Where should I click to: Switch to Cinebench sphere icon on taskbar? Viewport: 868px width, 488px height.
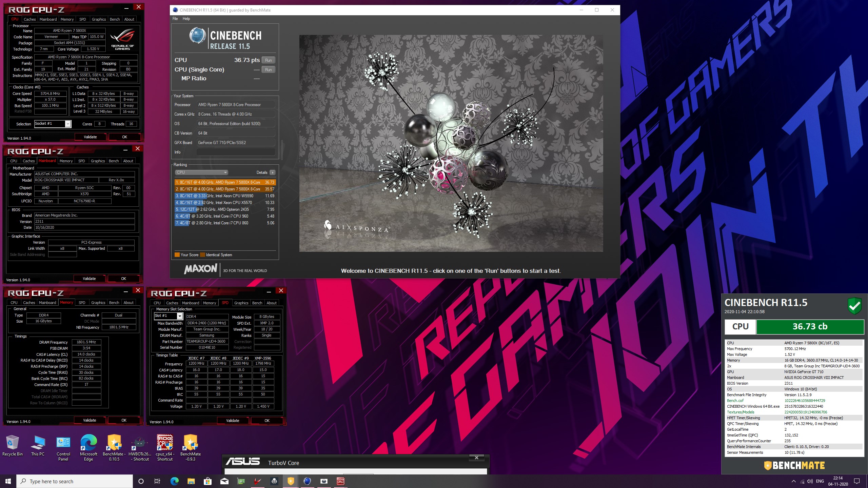click(x=307, y=481)
